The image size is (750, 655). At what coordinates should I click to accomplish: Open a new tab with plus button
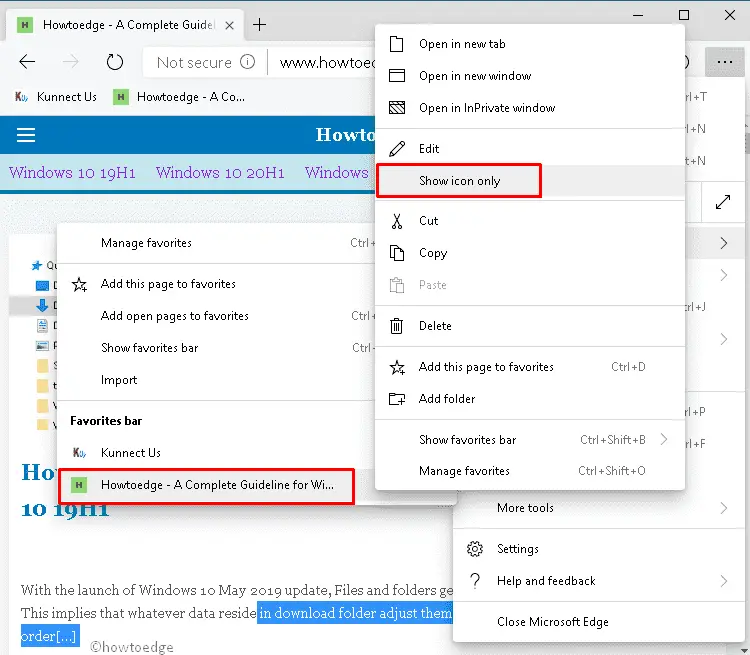coord(259,24)
